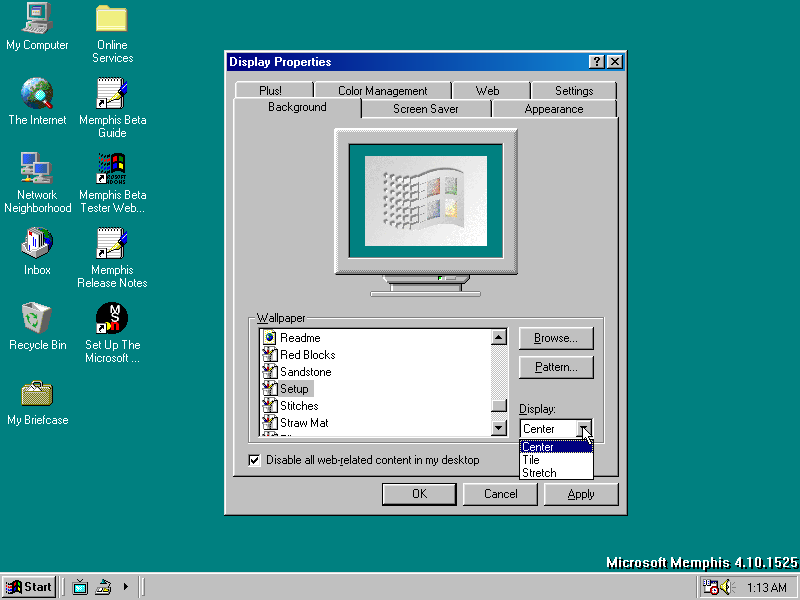Image resolution: width=800 pixels, height=600 pixels.
Task: Choose Center in the Display dropdown list
Action: click(556, 447)
